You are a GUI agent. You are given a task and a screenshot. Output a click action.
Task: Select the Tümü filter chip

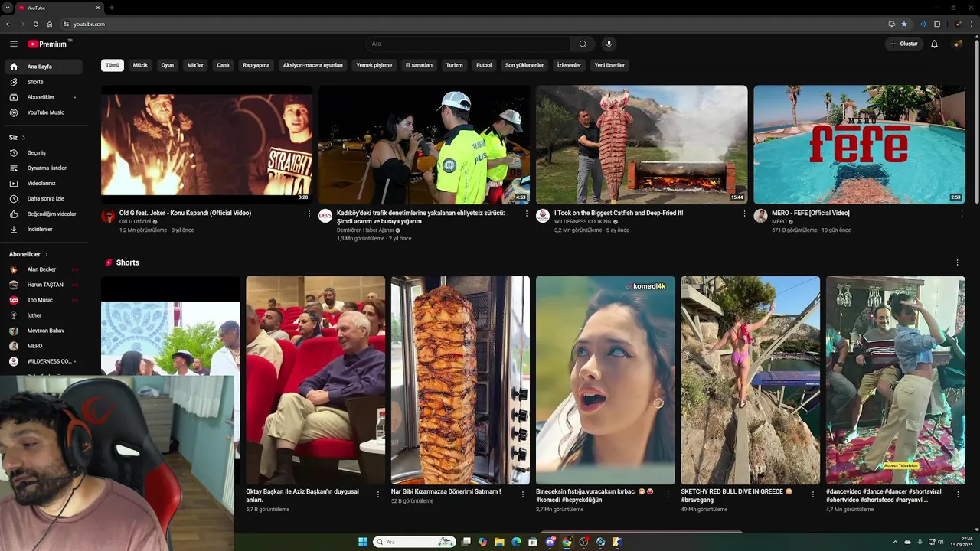113,65
